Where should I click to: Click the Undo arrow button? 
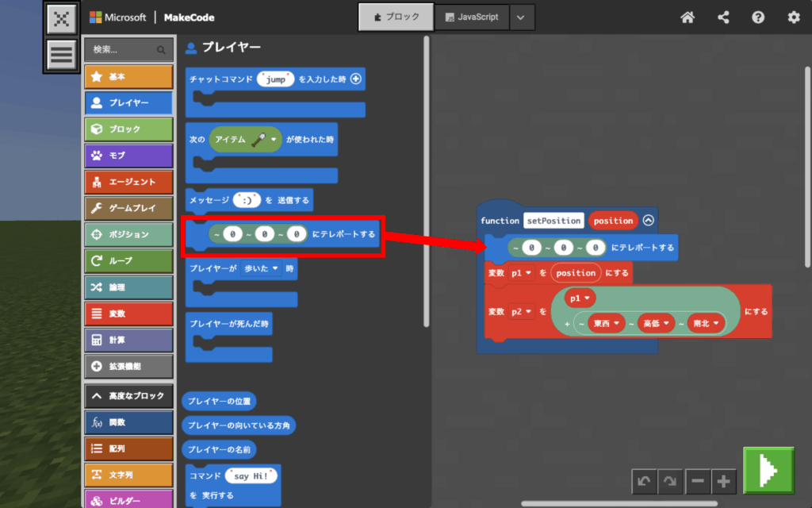tap(645, 481)
